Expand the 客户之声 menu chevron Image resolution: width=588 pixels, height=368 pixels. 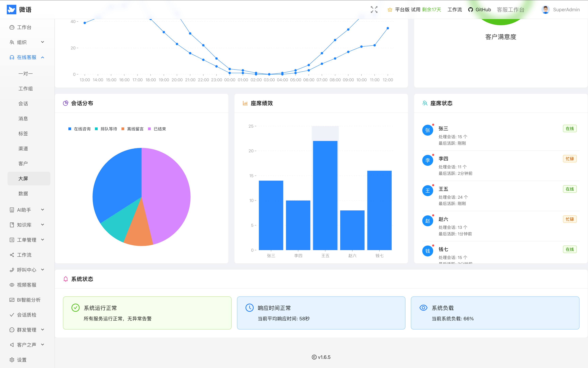(x=43, y=345)
